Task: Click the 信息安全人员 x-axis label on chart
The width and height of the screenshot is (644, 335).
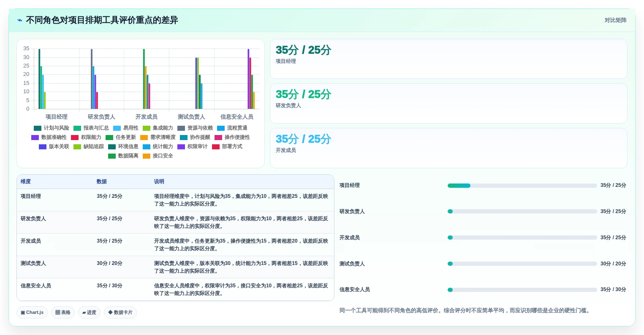Action: pos(237,117)
